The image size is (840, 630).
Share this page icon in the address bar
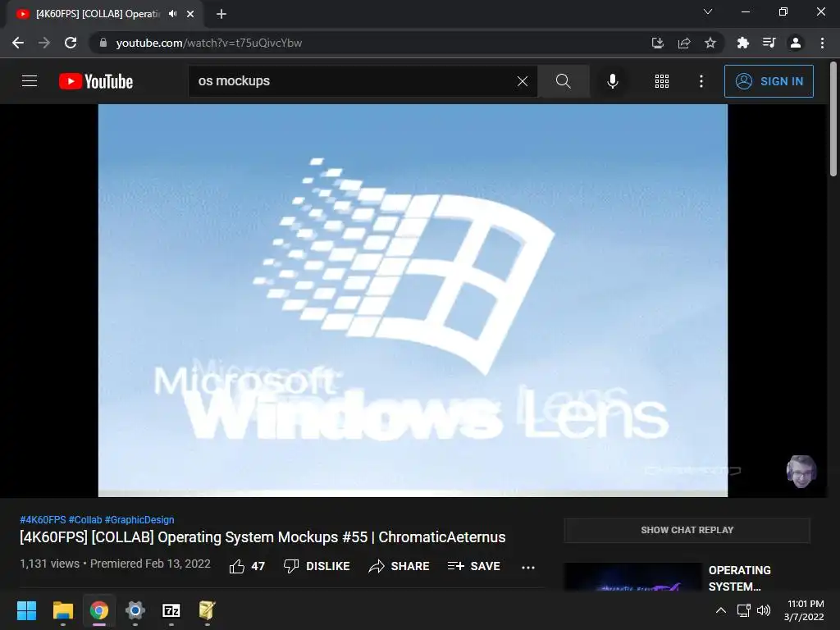pyautogui.click(x=684, y=43)
